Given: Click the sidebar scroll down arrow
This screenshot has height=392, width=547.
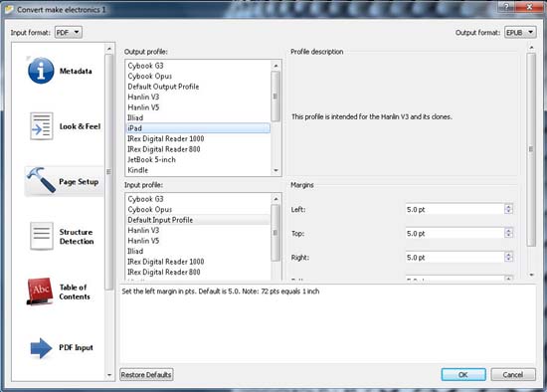Looking at the screenshot, I should [109, 375].
